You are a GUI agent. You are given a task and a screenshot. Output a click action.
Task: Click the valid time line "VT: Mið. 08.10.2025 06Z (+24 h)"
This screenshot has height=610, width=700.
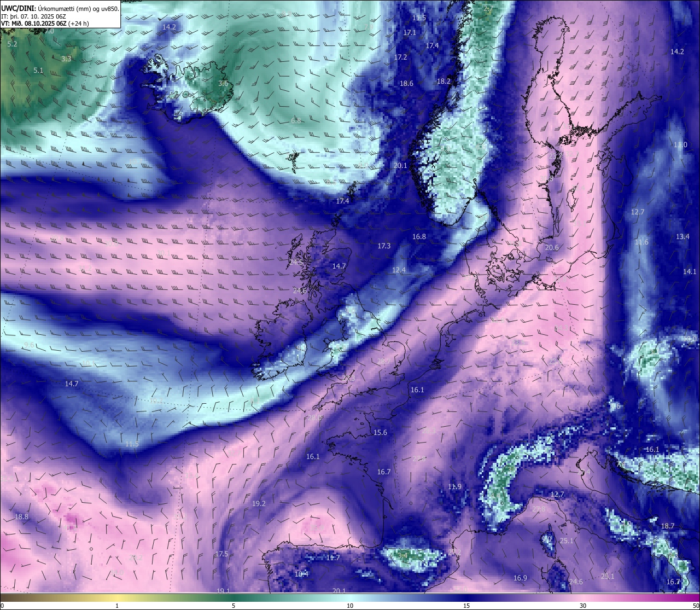click(x=45, y=24)
